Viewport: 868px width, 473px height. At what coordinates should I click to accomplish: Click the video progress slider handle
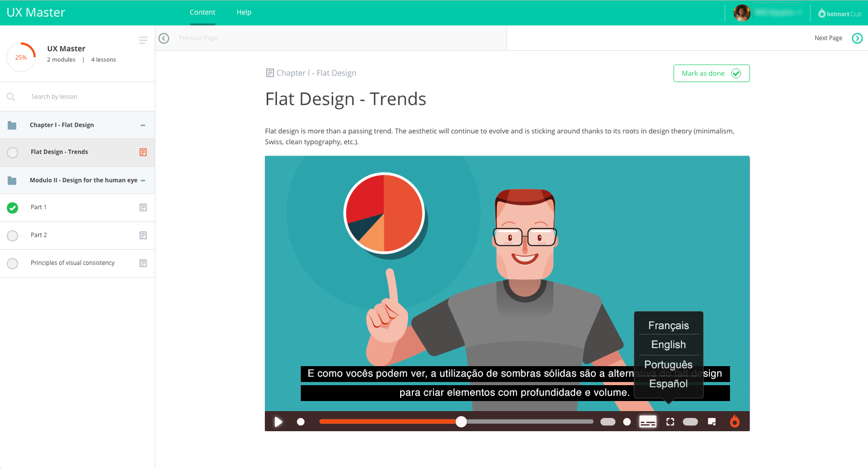pyautogui.click(x=461, y=422)
